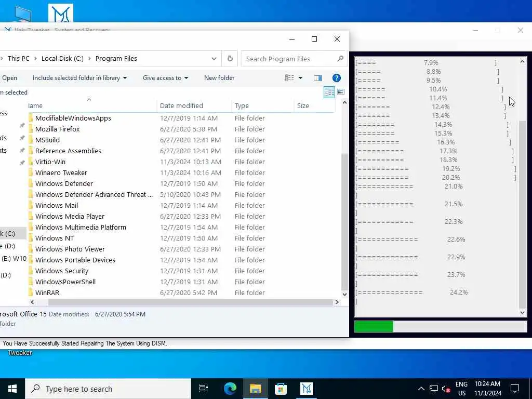Select the Winaero Tweaker folder
The width and height of the screenshot is (532, 399).
click(x=61, y=172)
